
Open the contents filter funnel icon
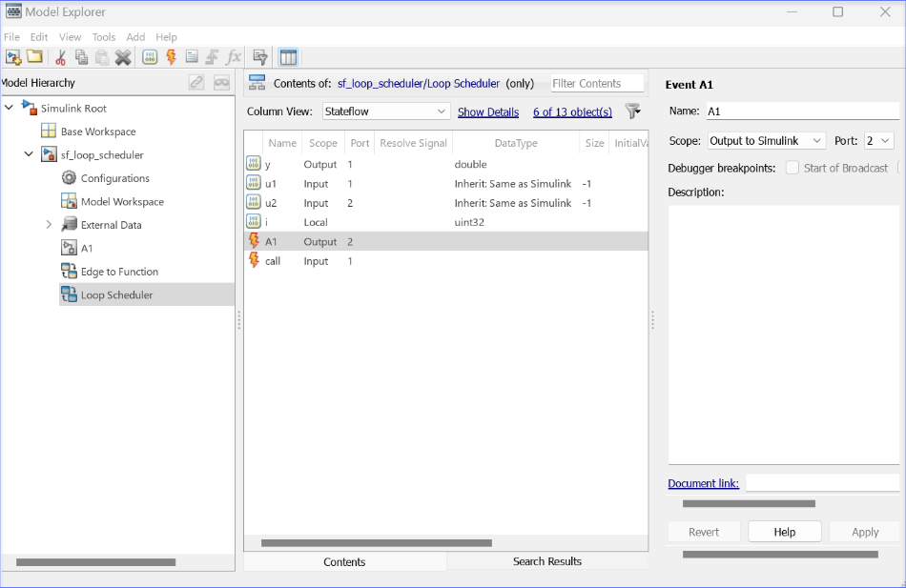click(632, 112)
